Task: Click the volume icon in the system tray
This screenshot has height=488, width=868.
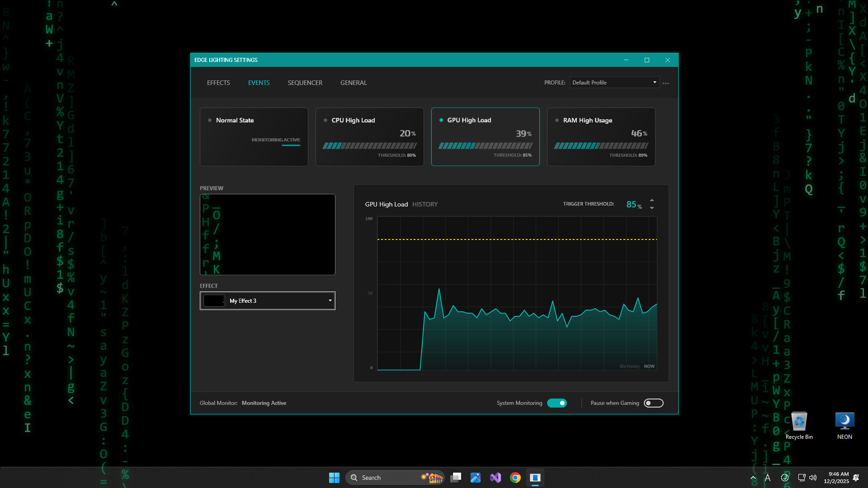Action: click(x=814, y=478)
